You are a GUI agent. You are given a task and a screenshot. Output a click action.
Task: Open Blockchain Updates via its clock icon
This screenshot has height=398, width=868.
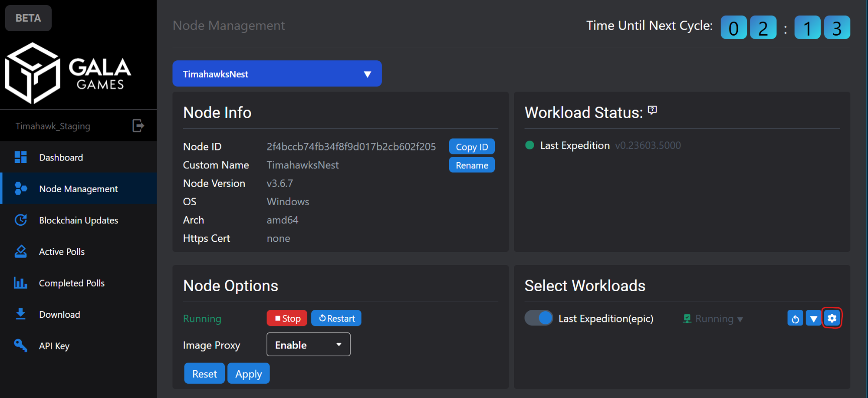click(x=20, y=220)
